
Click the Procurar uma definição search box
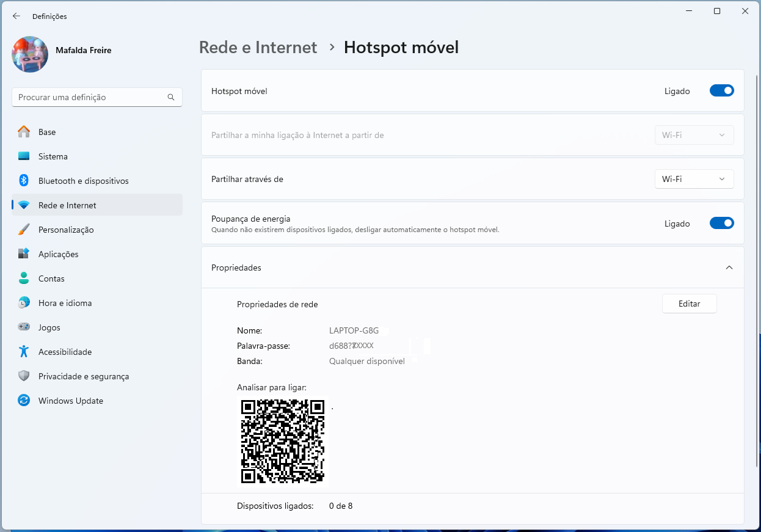(x=97, y=97)
